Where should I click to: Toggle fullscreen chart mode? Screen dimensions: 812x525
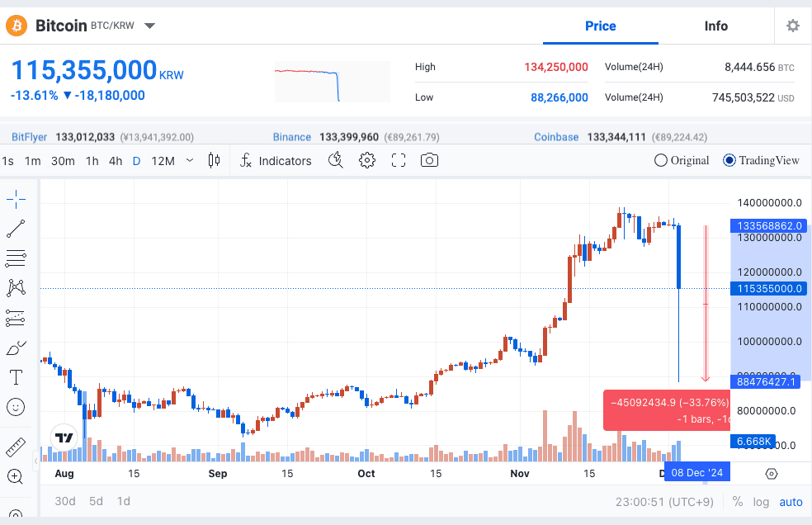pyautogui.click(x=399, y=161)
